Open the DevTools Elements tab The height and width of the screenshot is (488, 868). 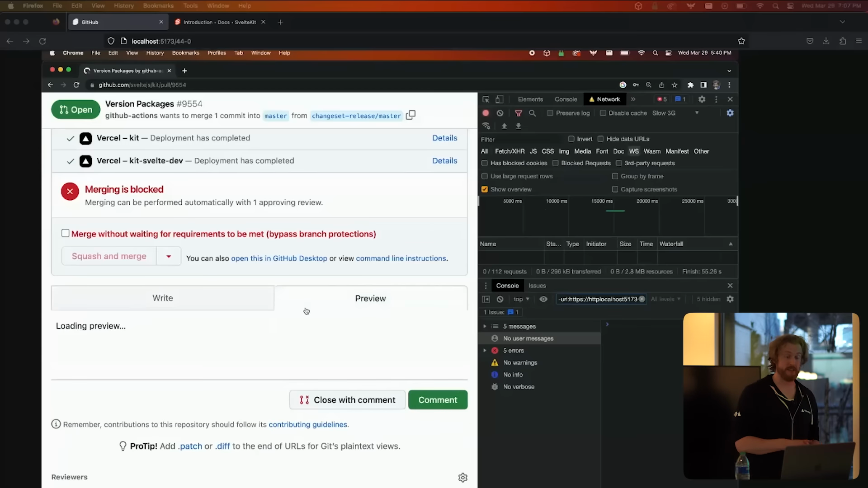[x=530, y=99]
